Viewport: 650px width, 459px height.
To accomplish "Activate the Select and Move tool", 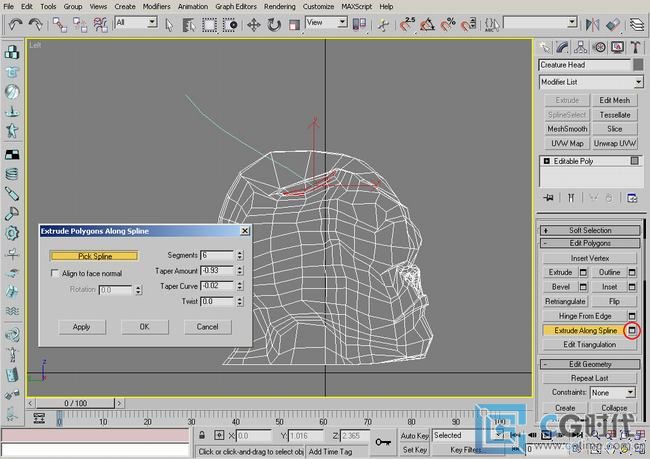I will click(254, 25).
